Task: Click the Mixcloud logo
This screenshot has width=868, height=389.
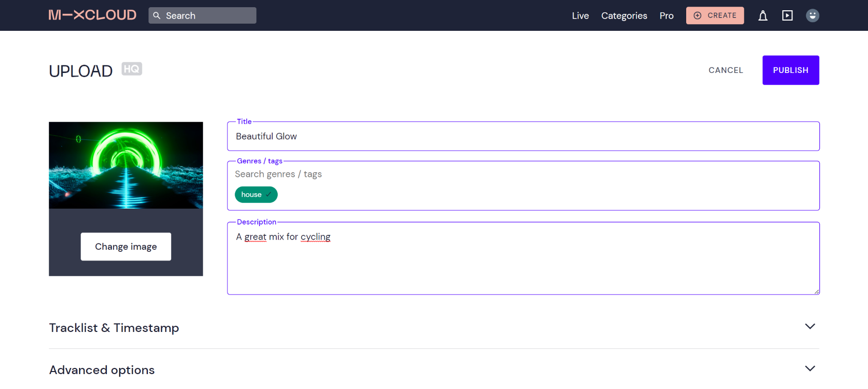Action: (92, 15)
